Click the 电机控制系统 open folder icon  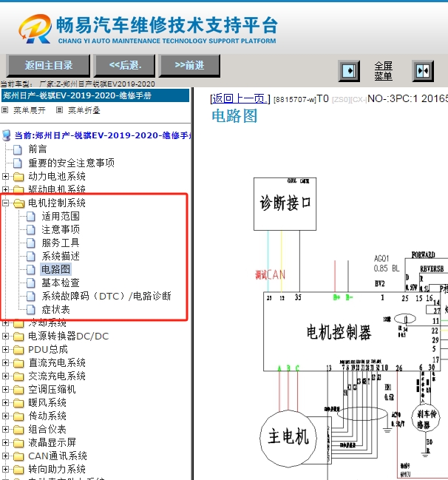[18, 203]
